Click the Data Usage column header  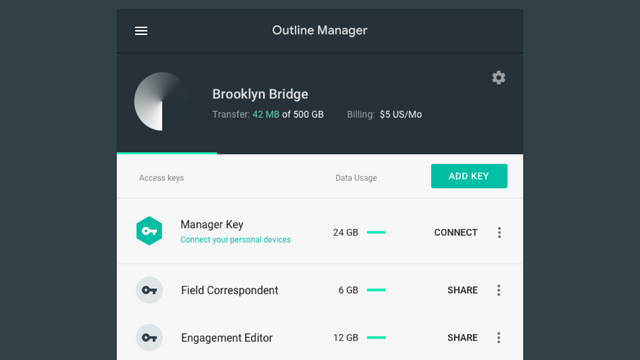click(356, 178)
